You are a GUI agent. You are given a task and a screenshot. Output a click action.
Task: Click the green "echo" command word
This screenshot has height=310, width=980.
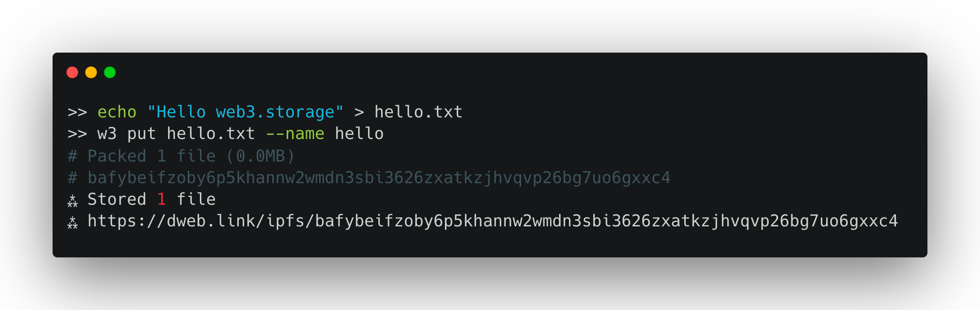[x=117, y=112]
